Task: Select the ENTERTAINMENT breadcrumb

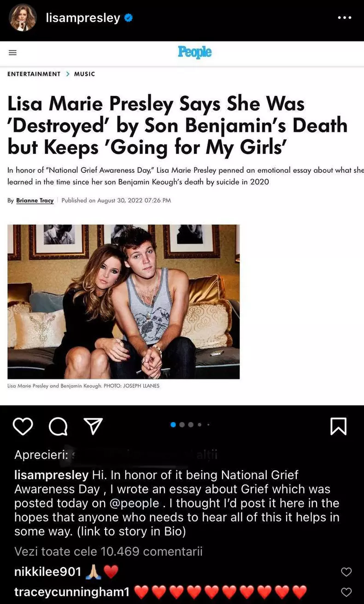Action: coord(34,74)
